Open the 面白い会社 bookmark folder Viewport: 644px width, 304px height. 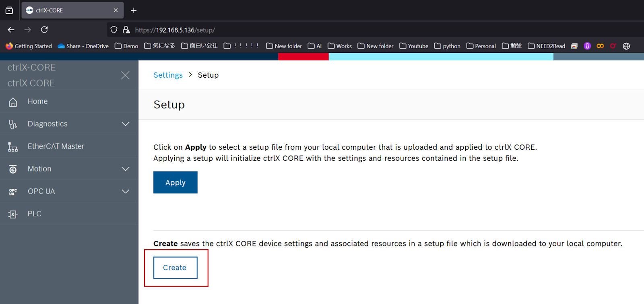coord(199,46)
